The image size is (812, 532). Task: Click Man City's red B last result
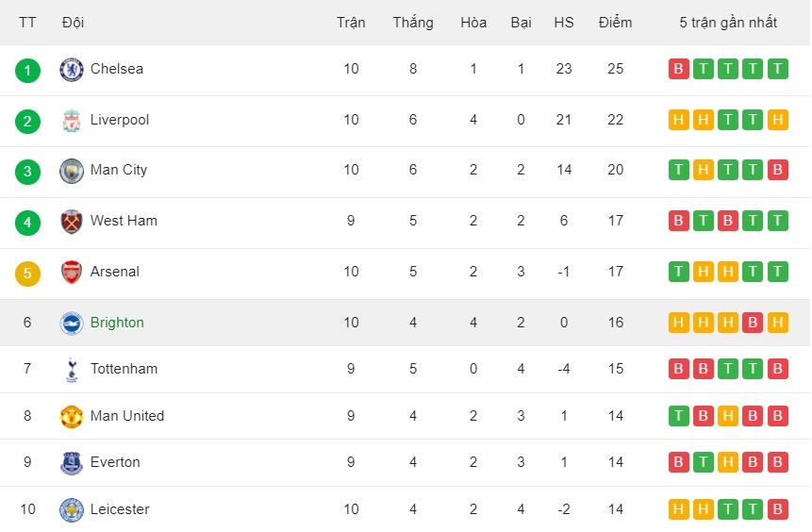click(778, 170)
